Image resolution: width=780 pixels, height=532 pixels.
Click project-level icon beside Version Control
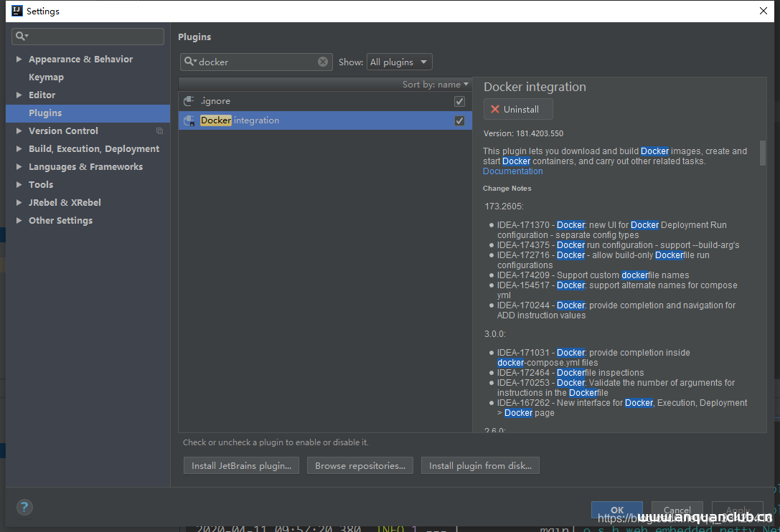point(160,130)
